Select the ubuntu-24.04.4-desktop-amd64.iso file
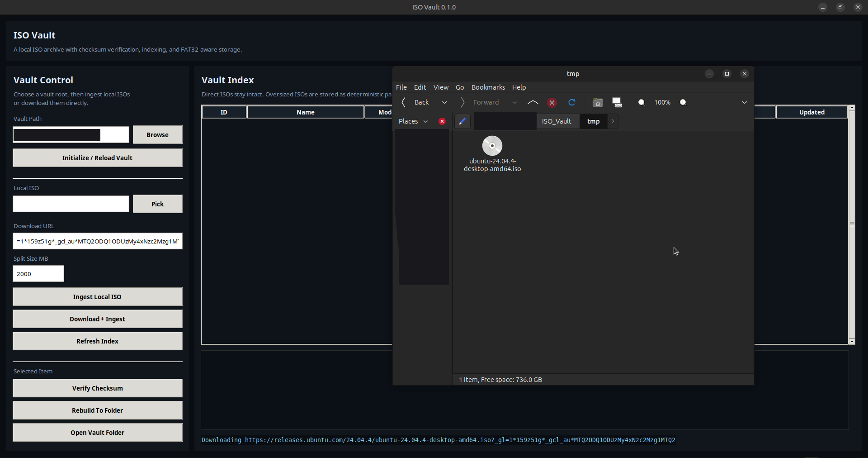 click(x=492, y=154)
